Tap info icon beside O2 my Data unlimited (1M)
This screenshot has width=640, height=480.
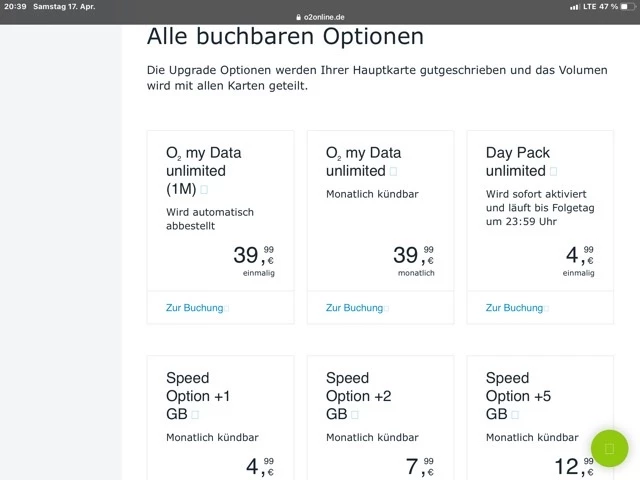click(204, 189)
